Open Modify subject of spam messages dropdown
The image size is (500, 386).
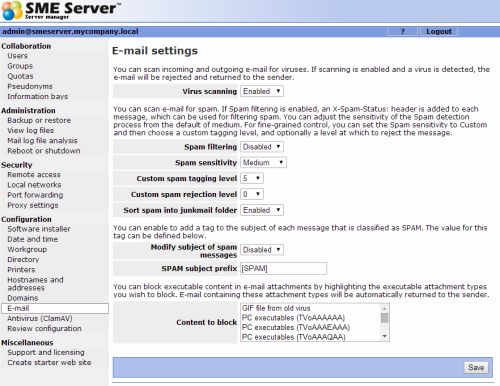click(262, 250)
